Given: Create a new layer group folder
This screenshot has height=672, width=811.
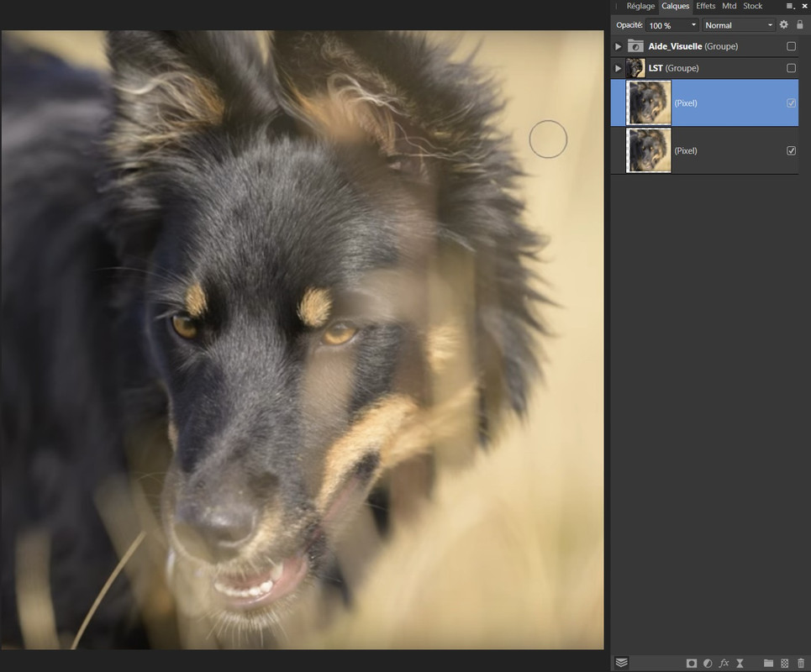Looking at the screenshot, I should click(x=769, y=664).
